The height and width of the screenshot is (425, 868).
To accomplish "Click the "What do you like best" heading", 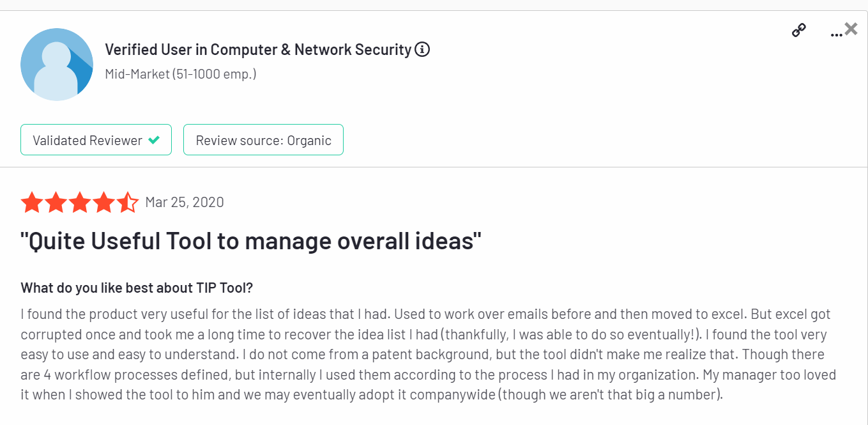I will [x=137, y=288].
